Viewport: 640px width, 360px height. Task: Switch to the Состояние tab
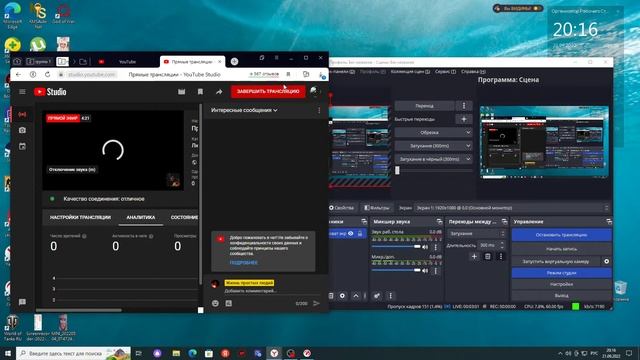[184, 218]
